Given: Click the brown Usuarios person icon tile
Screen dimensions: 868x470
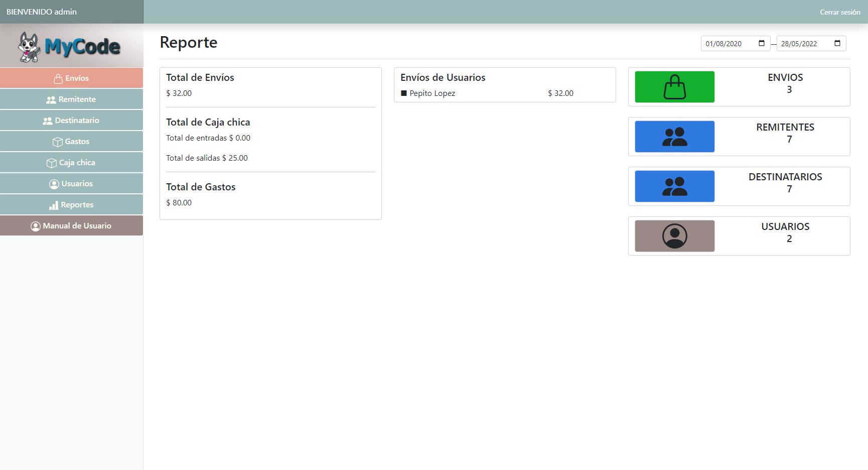Looking at the screenshot, I should point(674,236).
